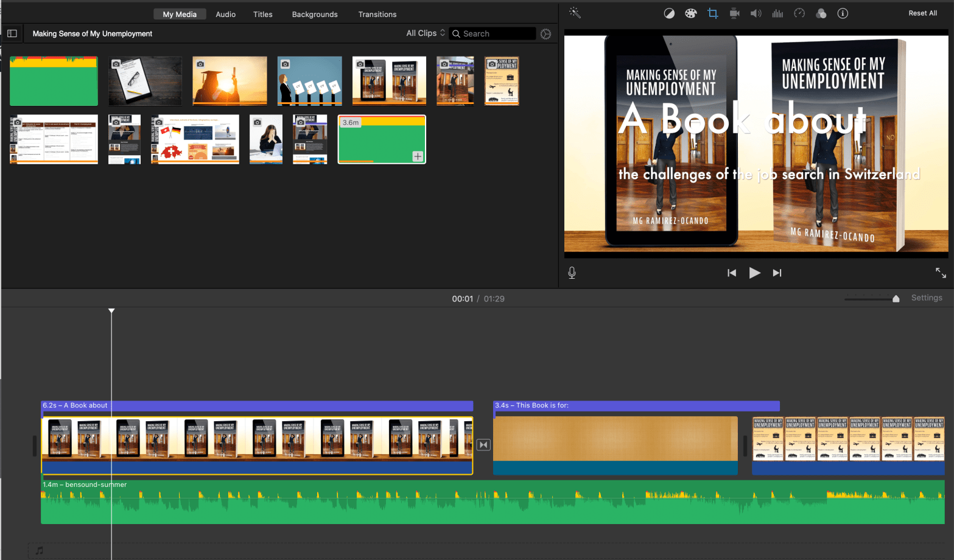Adjust the timeline zoom slider

click(x=896, y=298)
